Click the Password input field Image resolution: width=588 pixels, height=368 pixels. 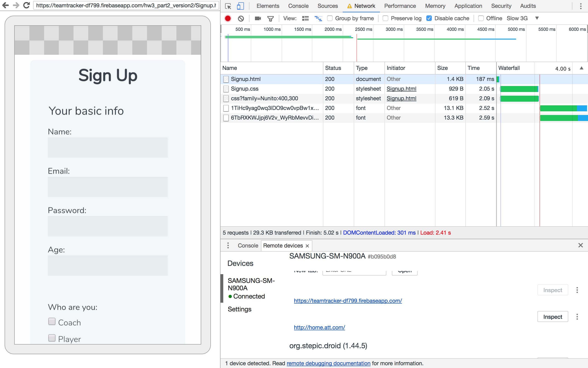[108, 226]
